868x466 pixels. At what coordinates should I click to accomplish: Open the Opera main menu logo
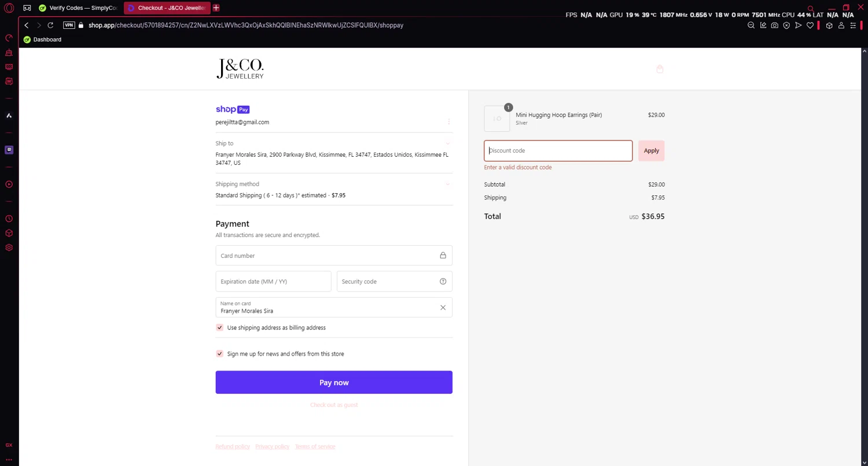[9, 8]
